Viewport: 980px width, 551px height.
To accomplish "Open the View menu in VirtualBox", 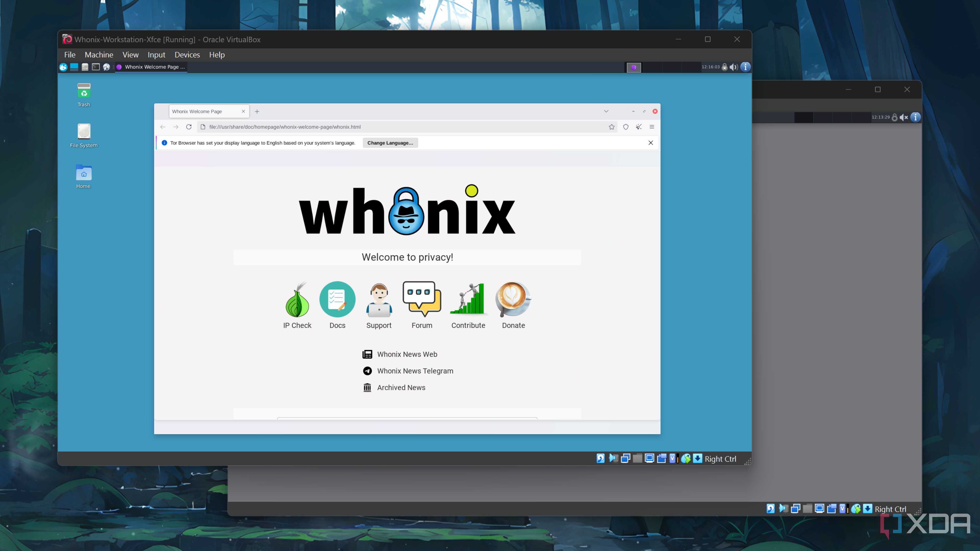I will (130, 55).
